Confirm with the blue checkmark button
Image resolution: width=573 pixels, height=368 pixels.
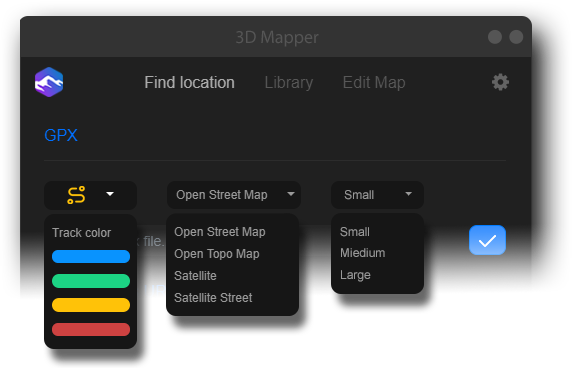click(487, 240)
